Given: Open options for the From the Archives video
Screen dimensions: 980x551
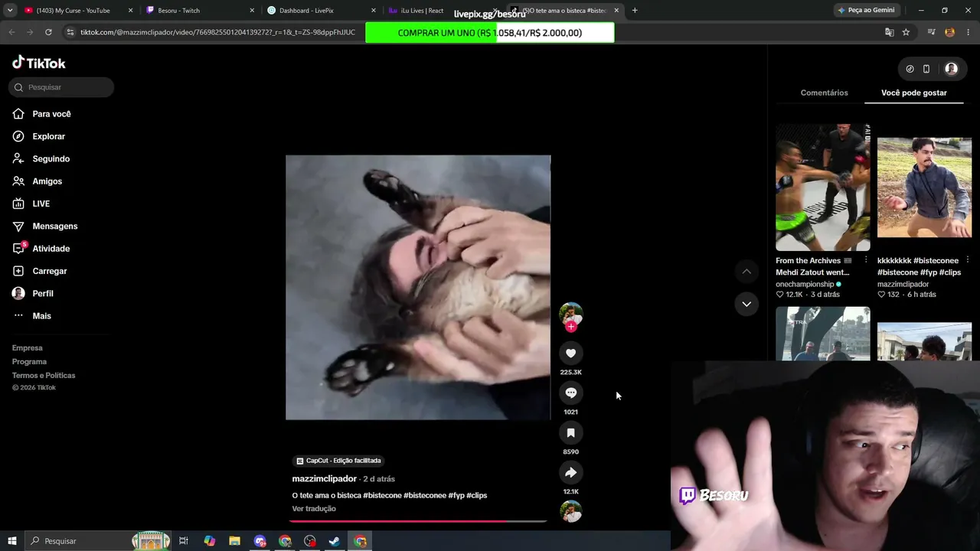Looking at the screenshot, I should tap(866, 260).
